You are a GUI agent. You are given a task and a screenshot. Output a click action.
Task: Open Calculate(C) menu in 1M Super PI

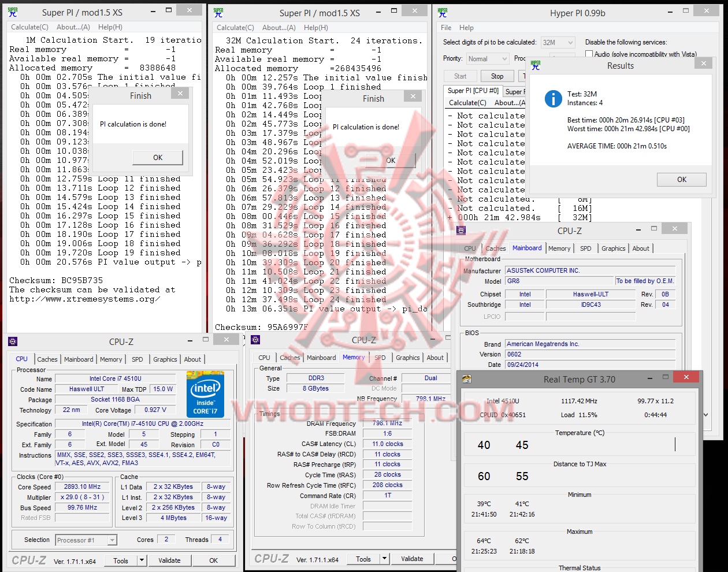point(30,27)
